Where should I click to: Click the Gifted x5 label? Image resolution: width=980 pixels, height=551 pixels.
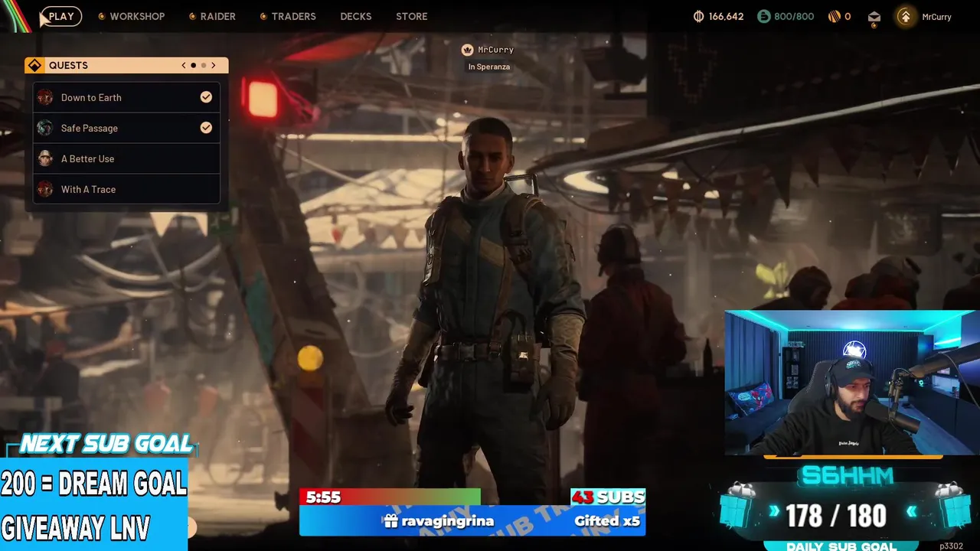(607, 521)
